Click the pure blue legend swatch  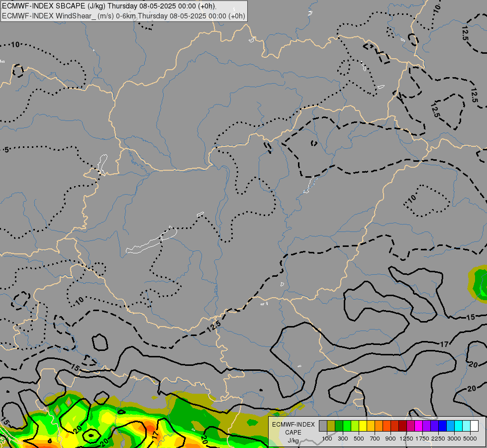click(x=443, y=426)
